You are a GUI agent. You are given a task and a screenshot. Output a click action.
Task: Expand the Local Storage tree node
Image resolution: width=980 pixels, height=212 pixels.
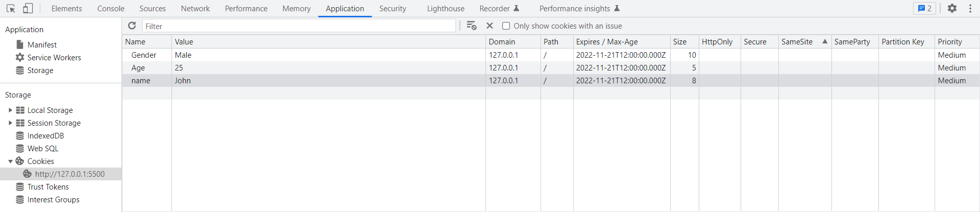pyautogui.click(x=10, y=110)
